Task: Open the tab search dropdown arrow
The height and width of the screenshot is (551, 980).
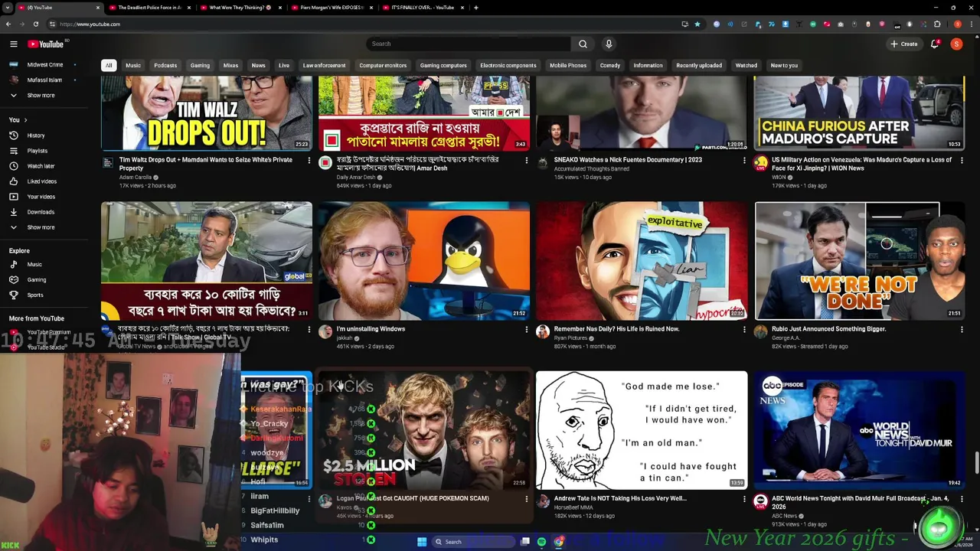Action: [x=7, y=8]
